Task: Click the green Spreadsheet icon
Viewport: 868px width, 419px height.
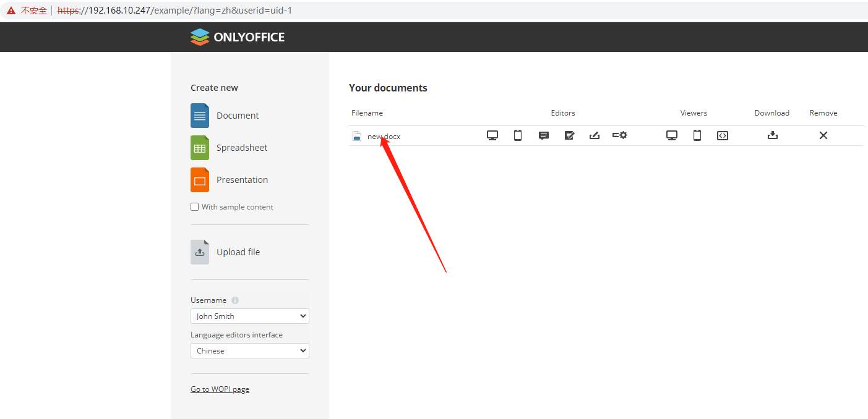Action: point(200,148)
